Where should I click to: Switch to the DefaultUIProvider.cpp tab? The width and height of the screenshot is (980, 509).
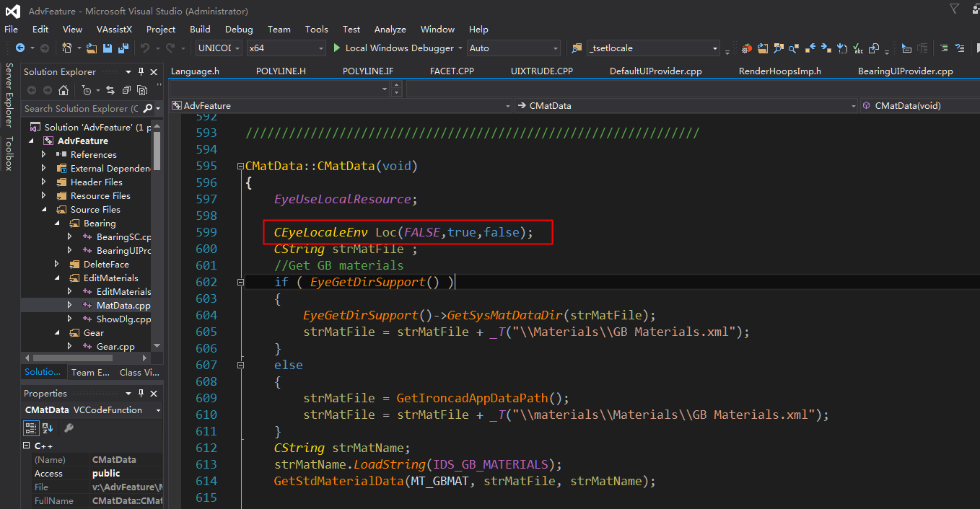[x=655, y=71]
